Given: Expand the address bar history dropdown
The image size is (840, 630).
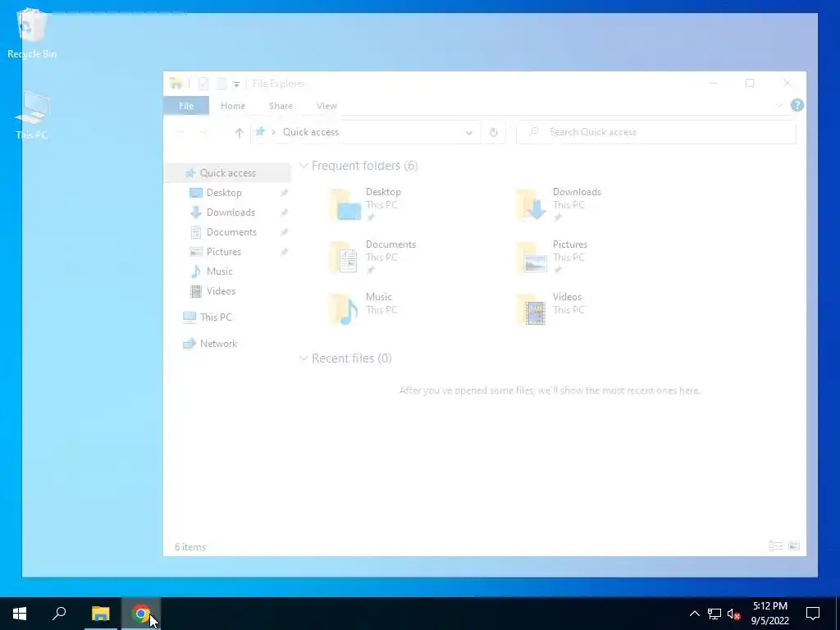Looking at the screenshot, I should click(468, 132).
